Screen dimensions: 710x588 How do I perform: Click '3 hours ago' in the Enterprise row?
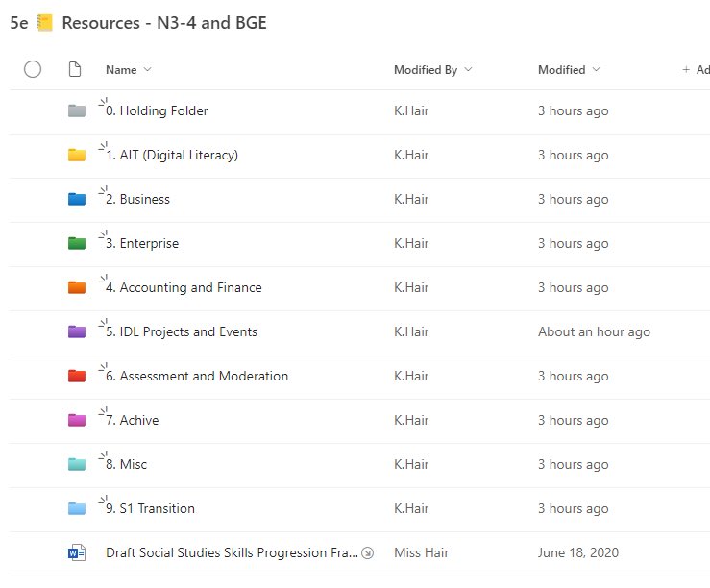pyautogui.click(x=574, y=243)
